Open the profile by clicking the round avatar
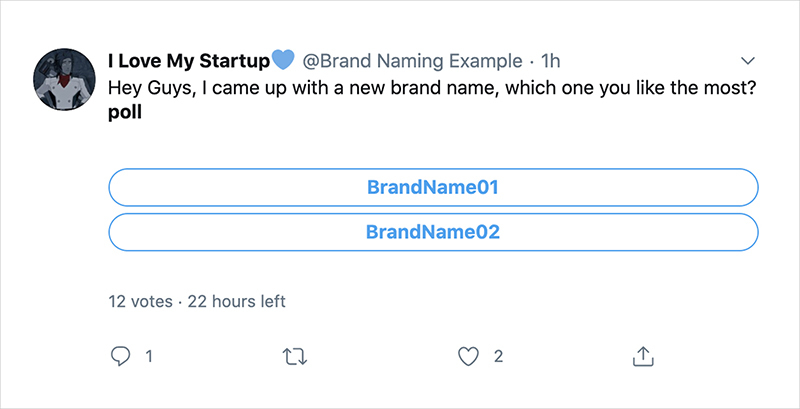This screenshot has height=409, width=800. click(64, 80)
